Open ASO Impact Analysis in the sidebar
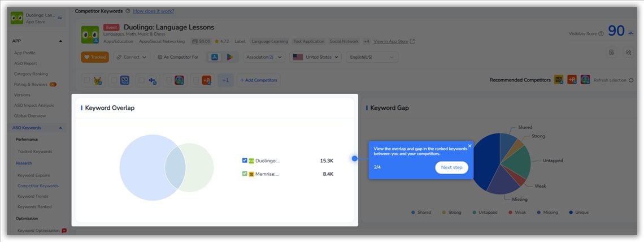 click(34, 105)
